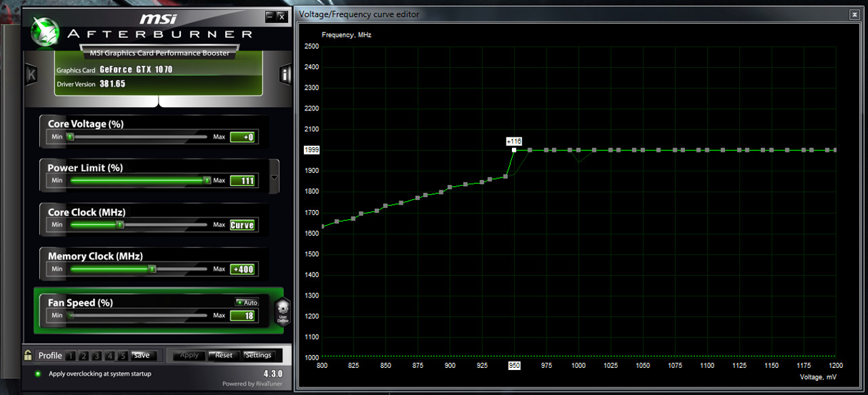
Task: Close the Voltage/Frequency curve editor window
Action: [854, 14]
